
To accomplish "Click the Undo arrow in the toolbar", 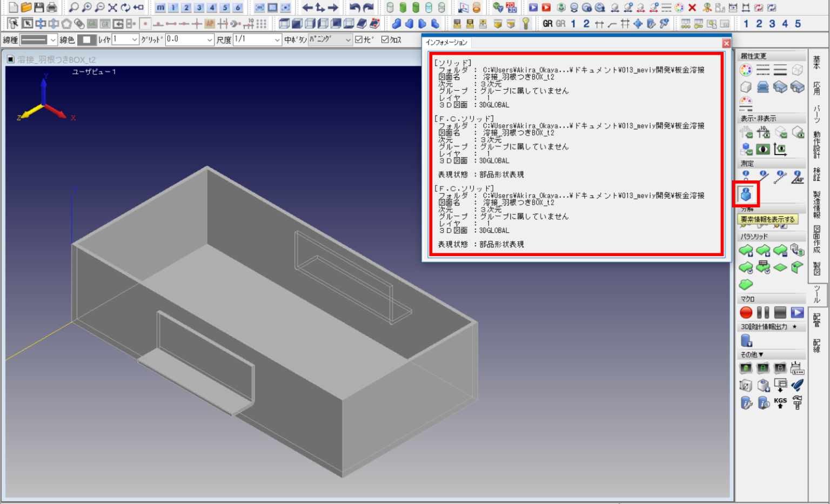I will pos(354,8).
